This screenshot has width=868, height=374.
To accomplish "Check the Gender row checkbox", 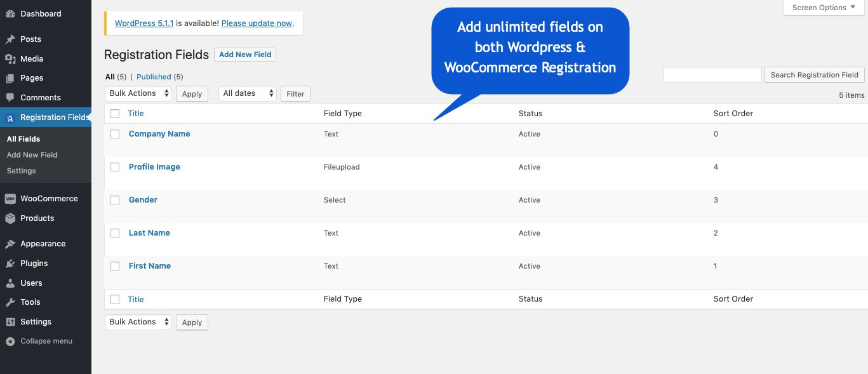I will pyautogui.click(x=115, y=200).
